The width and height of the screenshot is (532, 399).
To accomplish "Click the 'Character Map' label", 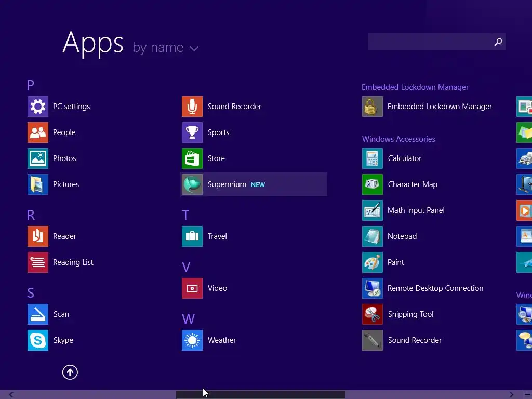I will coord(413,184).
